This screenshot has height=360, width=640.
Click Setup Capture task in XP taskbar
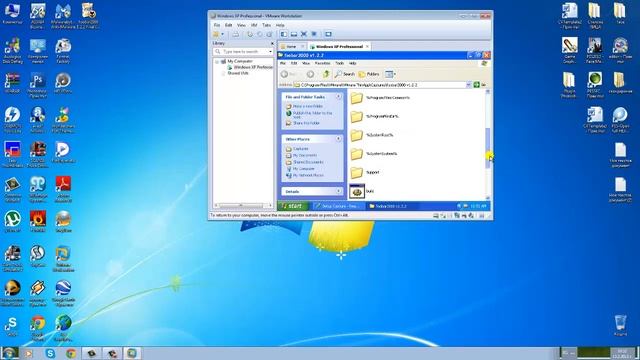pos(338,206)
